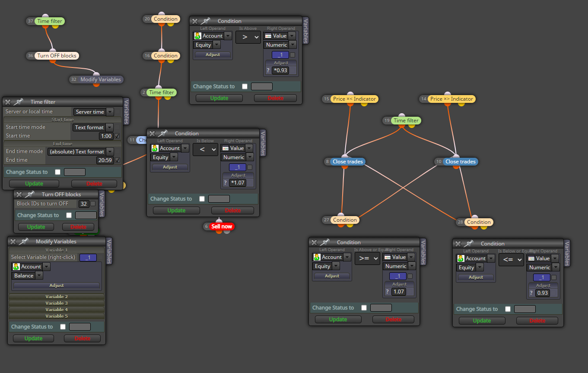Toggle Change Status checkbox in Turn OFF blocks
The height and width of the screenshot is (373, 588).
point(69,215)
